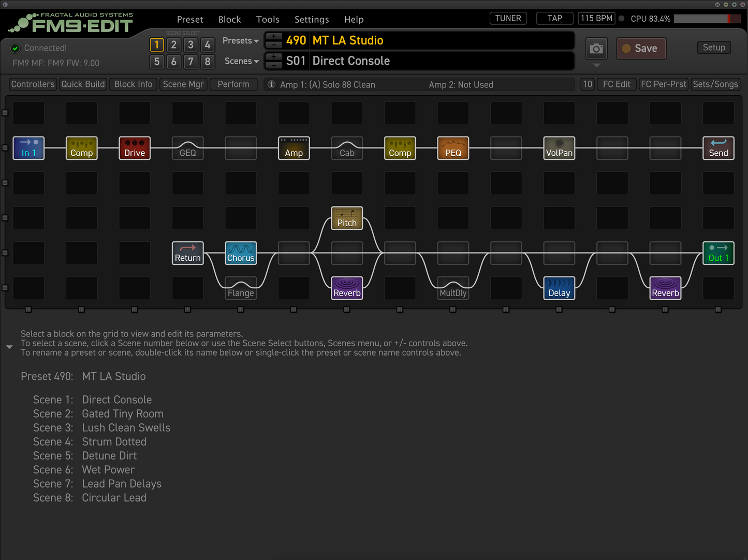
Task: Select the Amp block in the chain
Action: point(294,148)
